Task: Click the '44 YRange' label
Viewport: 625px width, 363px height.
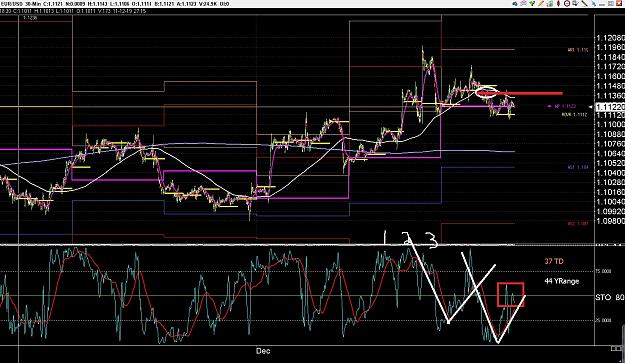Action: point(561,281)
